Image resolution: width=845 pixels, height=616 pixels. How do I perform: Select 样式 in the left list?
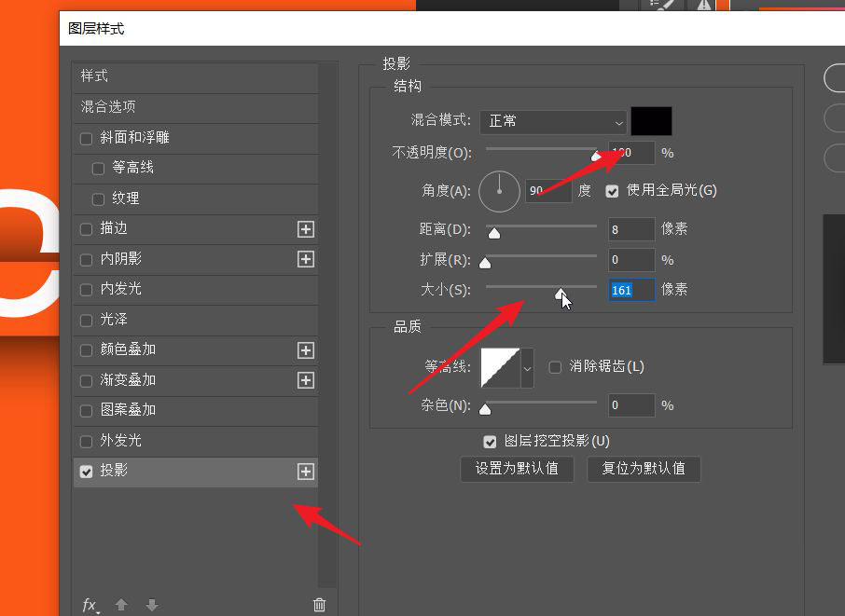coord(196,76)
